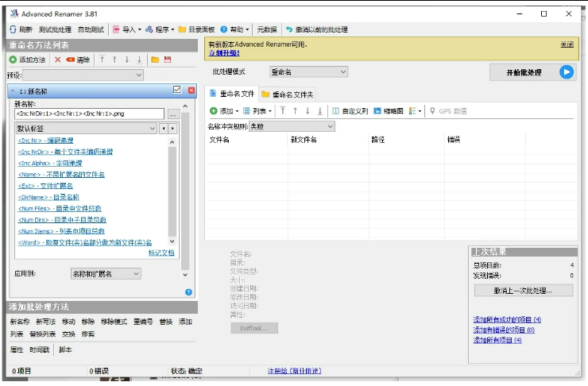Click the open methods folder icon

point(155,60)
